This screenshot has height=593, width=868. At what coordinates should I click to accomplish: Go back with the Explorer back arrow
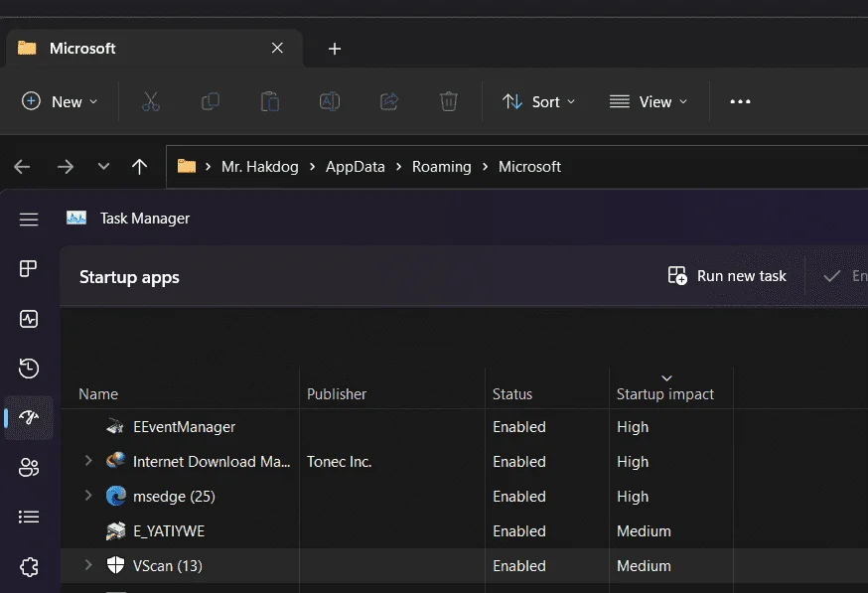[22, 167]
